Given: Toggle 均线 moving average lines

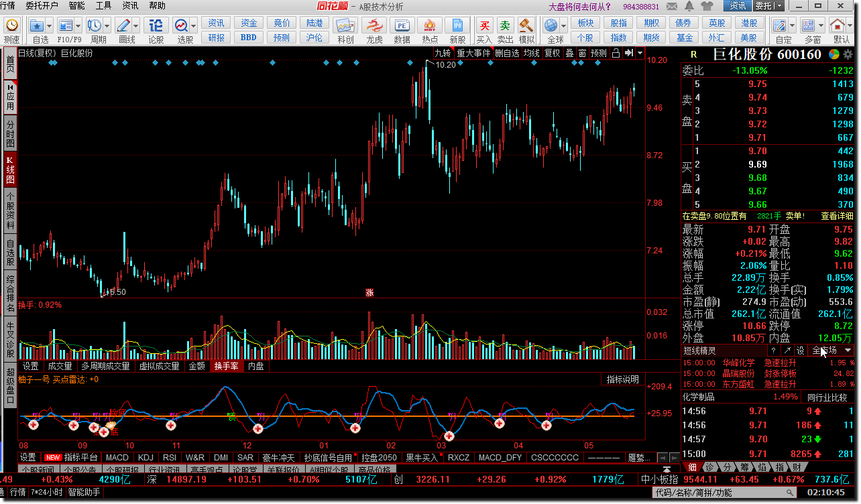Looking at the screenshot, I should point(532,53).
